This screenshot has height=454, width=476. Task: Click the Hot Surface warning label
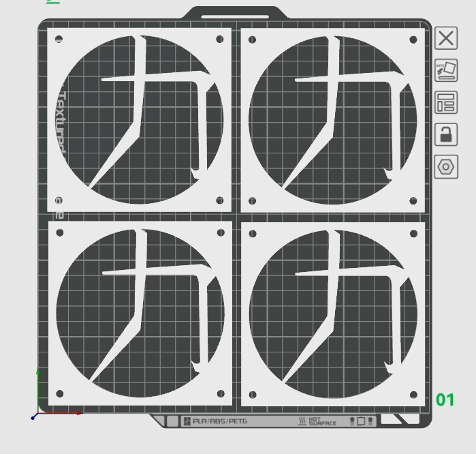[x=317, y=421]
